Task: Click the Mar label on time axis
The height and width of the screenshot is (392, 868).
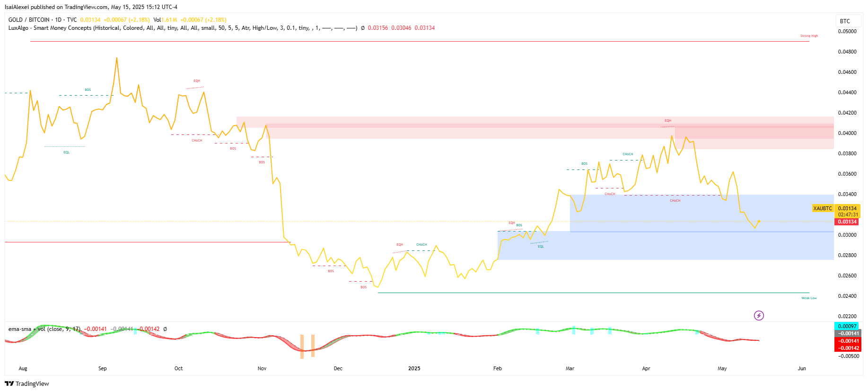Action: tap(570, 369)
